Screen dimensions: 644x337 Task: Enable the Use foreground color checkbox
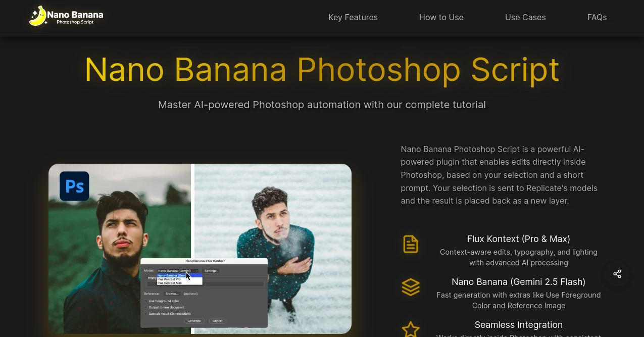click(x=146, y=301)
